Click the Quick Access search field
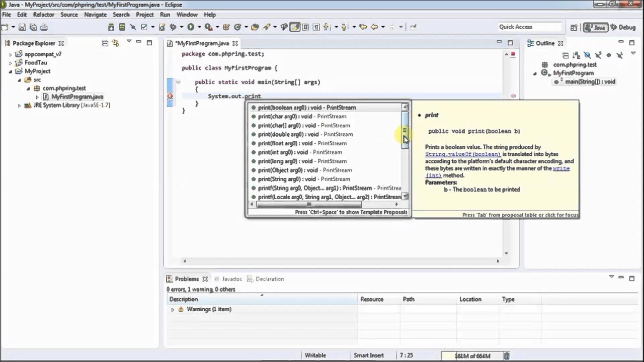644x362 pixels. pyautogui.click(x=529, y=27)
